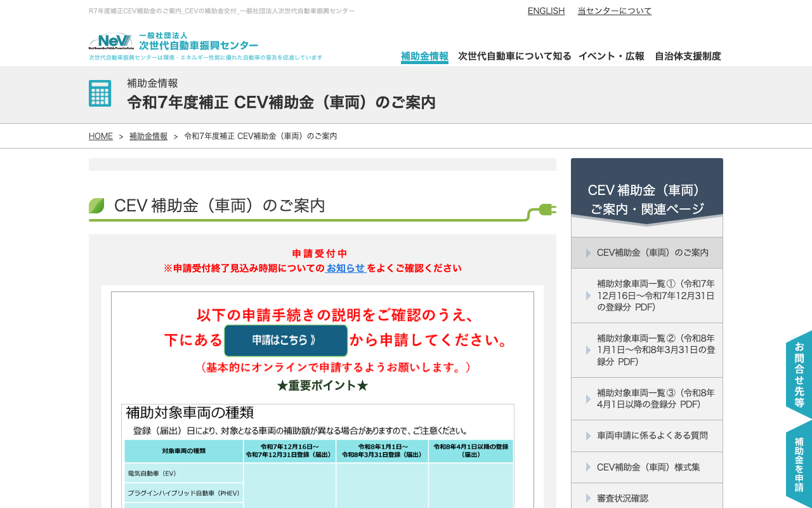Screen dimensions: 812x508
Task: Click the ★重要ポイント★ text
Action: click(322, 385)
